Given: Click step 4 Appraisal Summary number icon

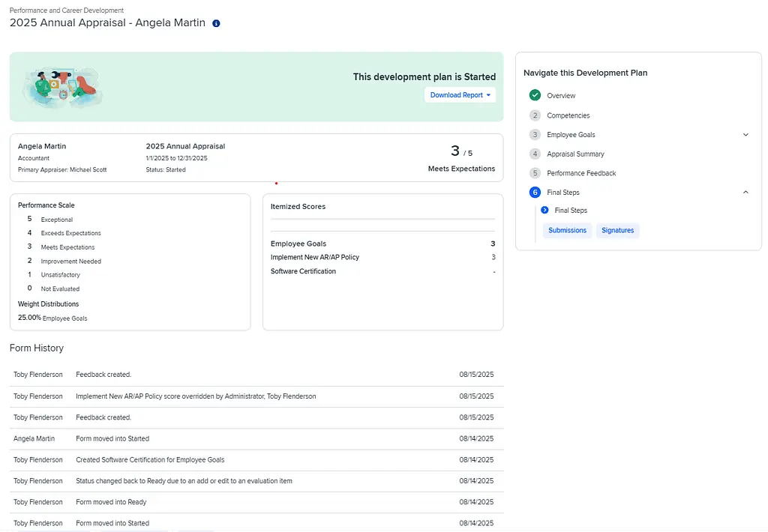Looking at the screenshot, I should 535,154.
